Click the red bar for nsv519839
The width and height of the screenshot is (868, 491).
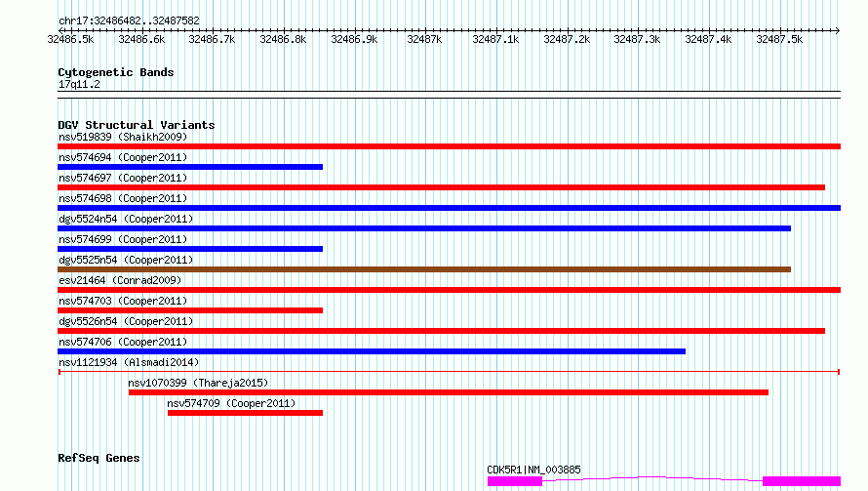coord(449,146)
